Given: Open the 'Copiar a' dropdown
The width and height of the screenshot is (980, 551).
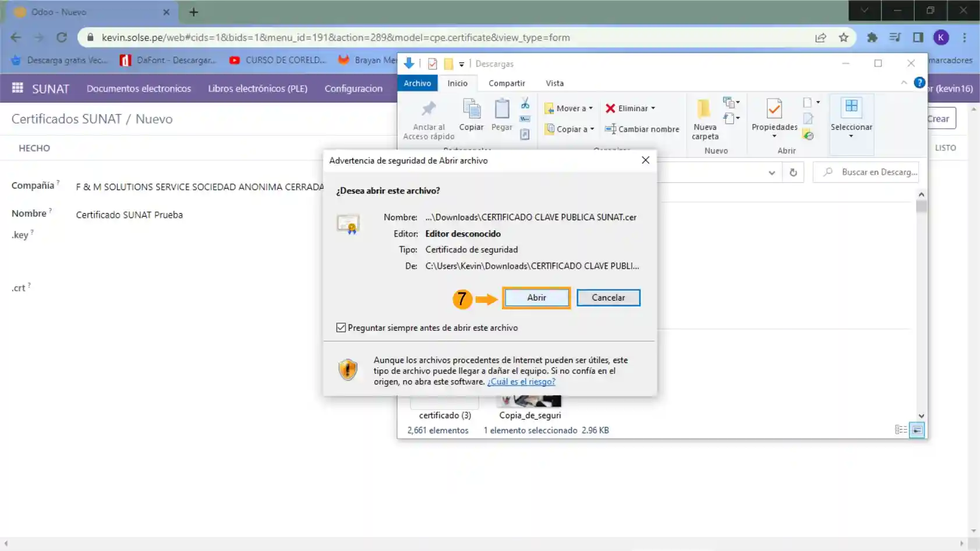Looking at the screenshot, I should pos(569,129).
